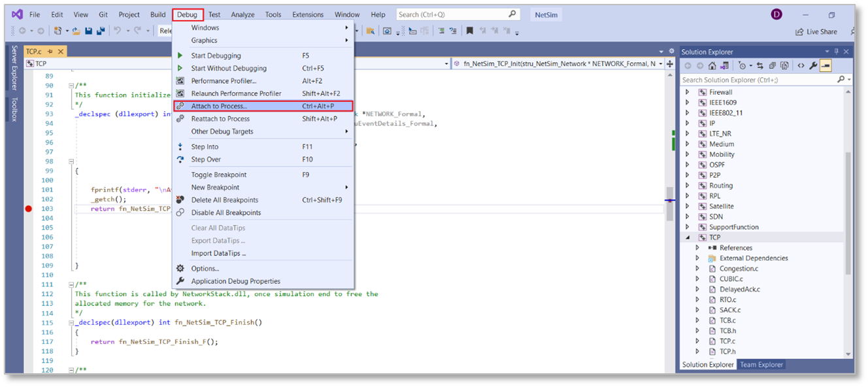Click the Options gear icon in Debug menu
The height and width of the screenshot is (387, 868).
click(180, 269)
